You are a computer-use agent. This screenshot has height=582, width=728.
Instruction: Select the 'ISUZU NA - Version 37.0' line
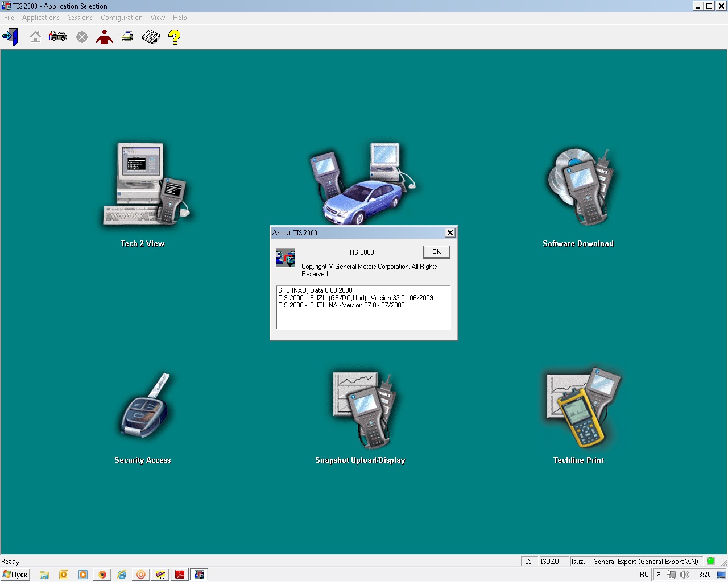[x=341, y=305]
